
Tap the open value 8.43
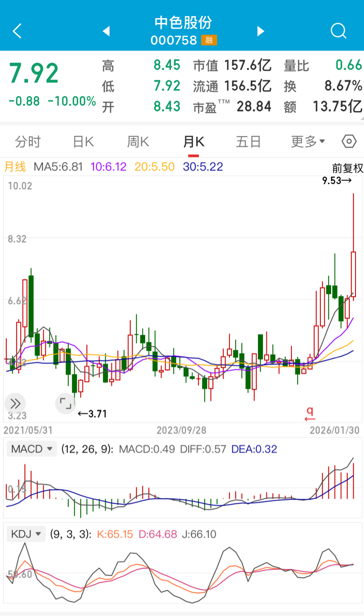[x=167, y=106]
